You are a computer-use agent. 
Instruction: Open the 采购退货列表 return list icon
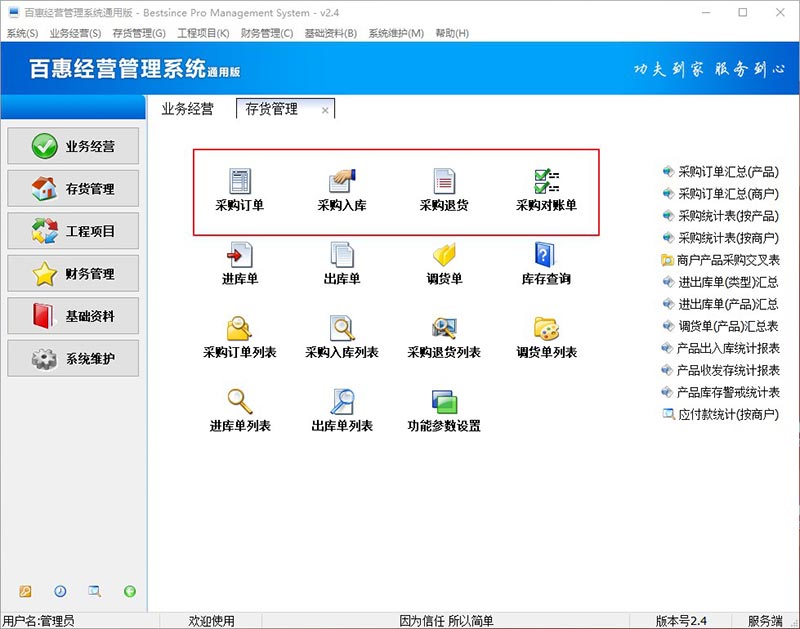(444, 337)
